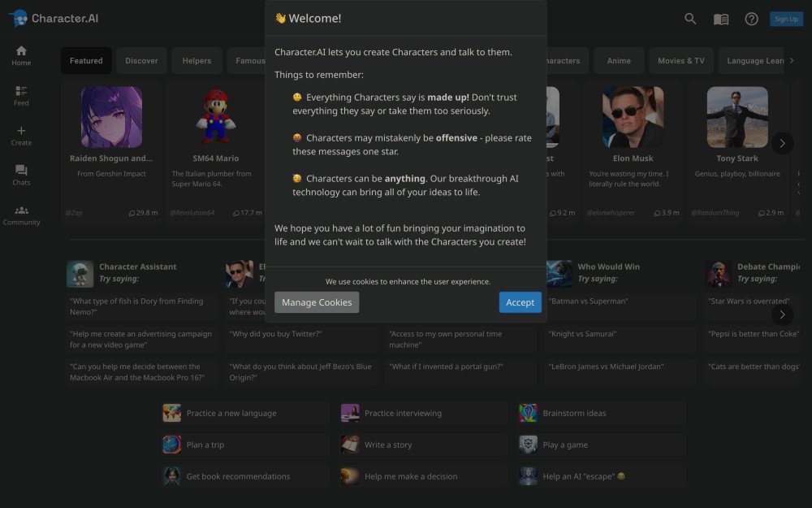Accept the cookies

(520, 302)
